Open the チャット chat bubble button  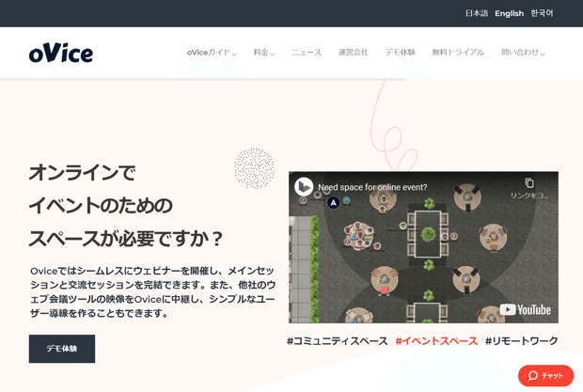click(x=545, y=376)
